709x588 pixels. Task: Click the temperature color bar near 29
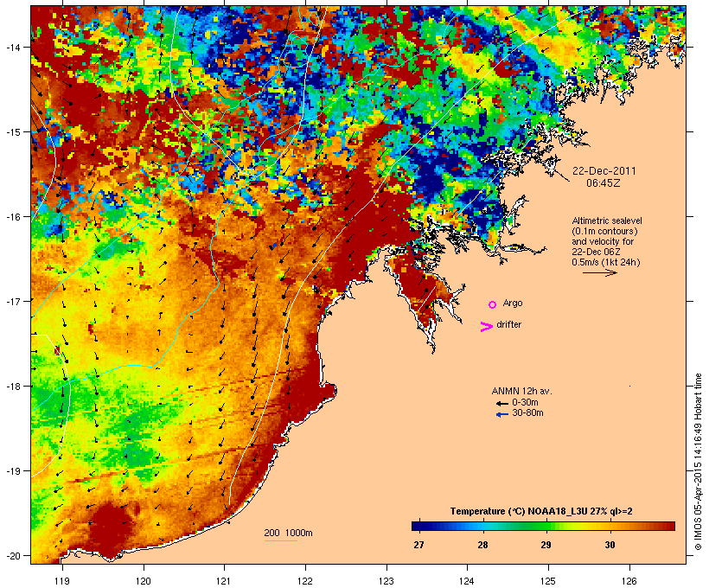[546, 526]
